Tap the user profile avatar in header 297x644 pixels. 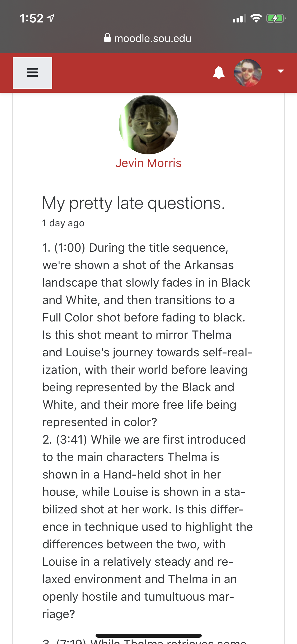(x=248, y=73)
